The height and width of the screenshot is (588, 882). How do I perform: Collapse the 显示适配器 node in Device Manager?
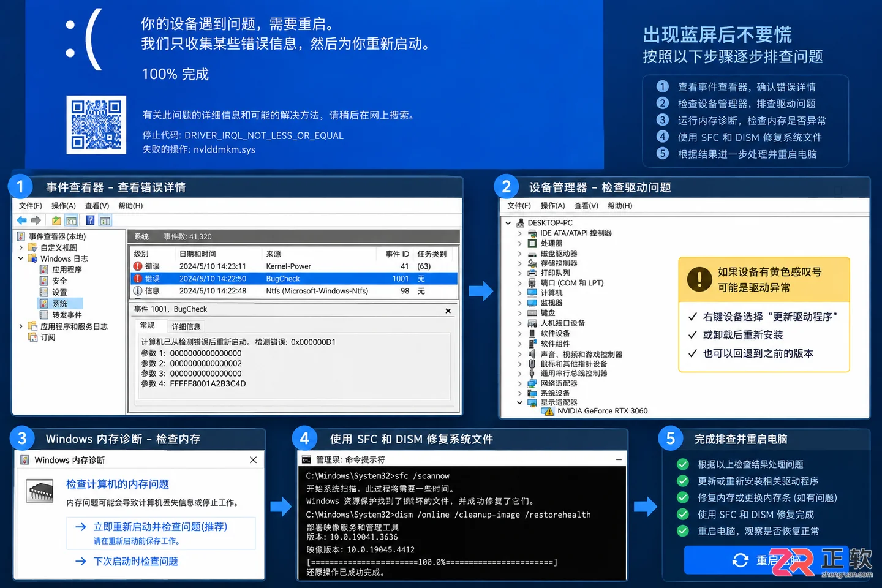tap(519, 402)
